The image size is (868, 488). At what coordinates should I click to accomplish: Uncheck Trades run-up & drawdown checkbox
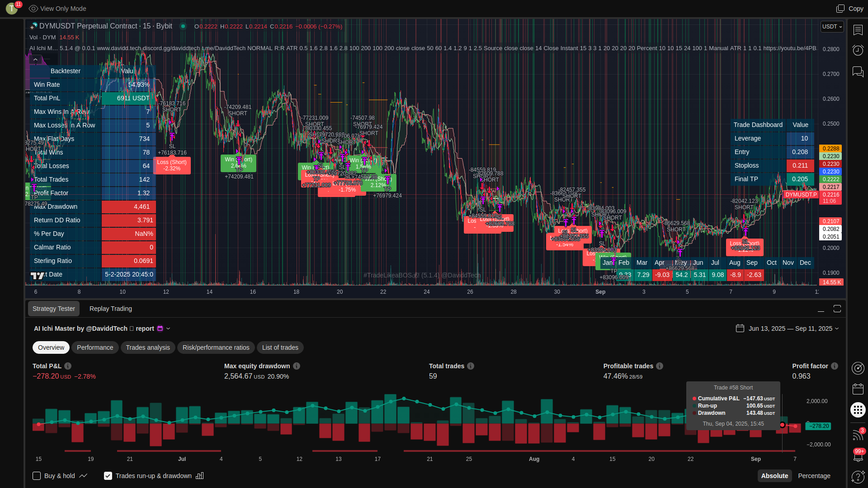pos(108,475)
